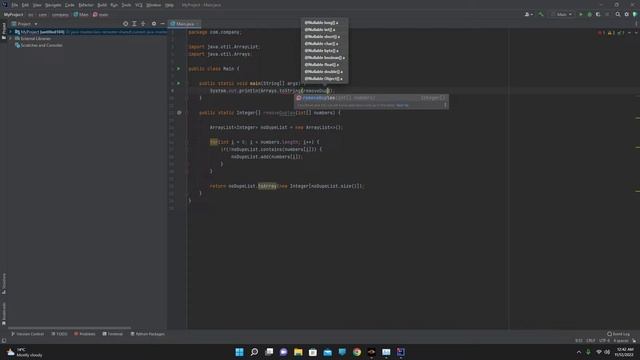Open the Main run configuration dropdown
The image size is (640, 360).
pos(562,14)
